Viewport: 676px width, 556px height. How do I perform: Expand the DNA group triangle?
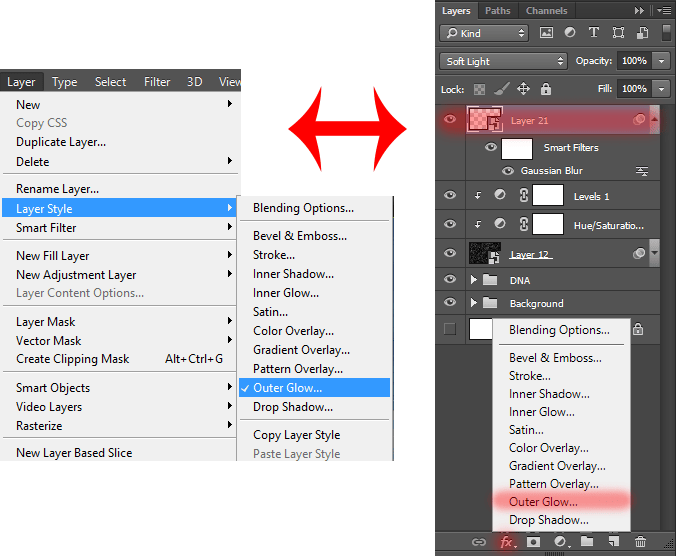[x=474, y=280]
